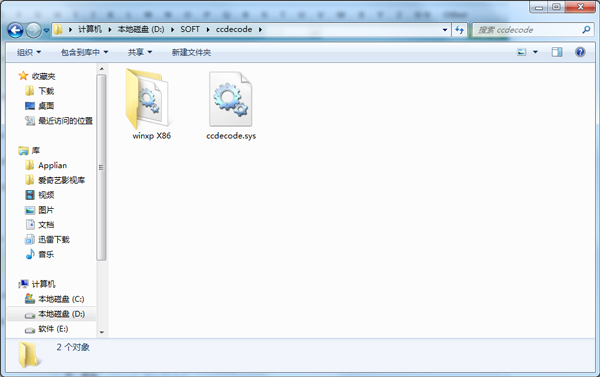Image resolution: width=600 pixels, height=377 pixels.
Task: Select 计算机 in the address path
Action: click(90, 29)
